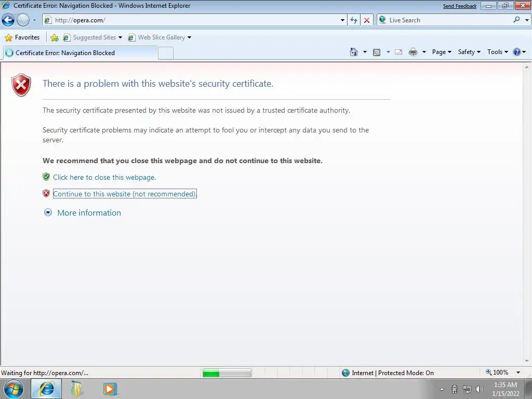The image size is (532, 399).
Task: Click the Refresh page icon
Action: click(x=353, y=20)
